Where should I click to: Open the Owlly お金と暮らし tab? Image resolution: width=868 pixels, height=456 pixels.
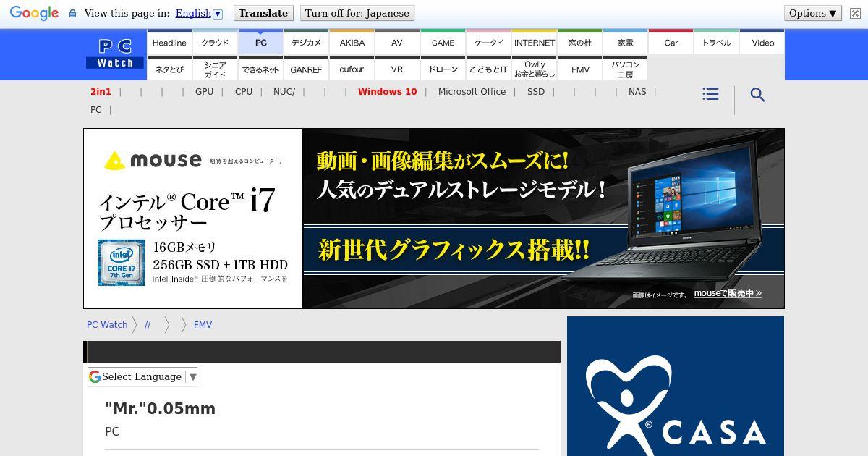(534, 69)
